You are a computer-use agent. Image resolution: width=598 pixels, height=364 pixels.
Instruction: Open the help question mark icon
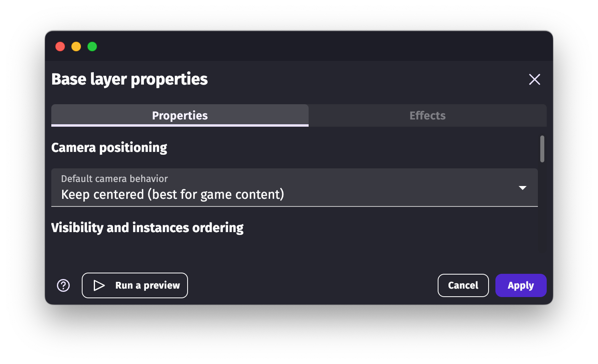point(63,285)
